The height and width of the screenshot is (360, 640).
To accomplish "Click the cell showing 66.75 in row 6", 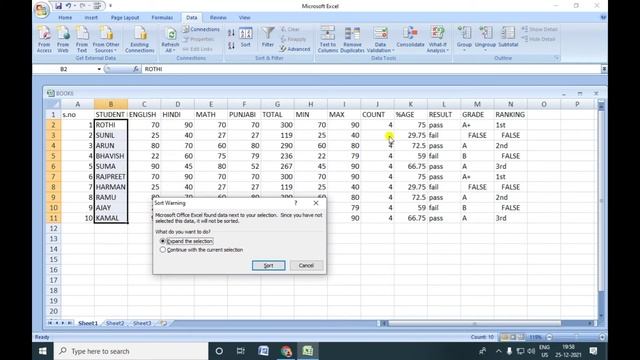I will [x=410, y=167].
